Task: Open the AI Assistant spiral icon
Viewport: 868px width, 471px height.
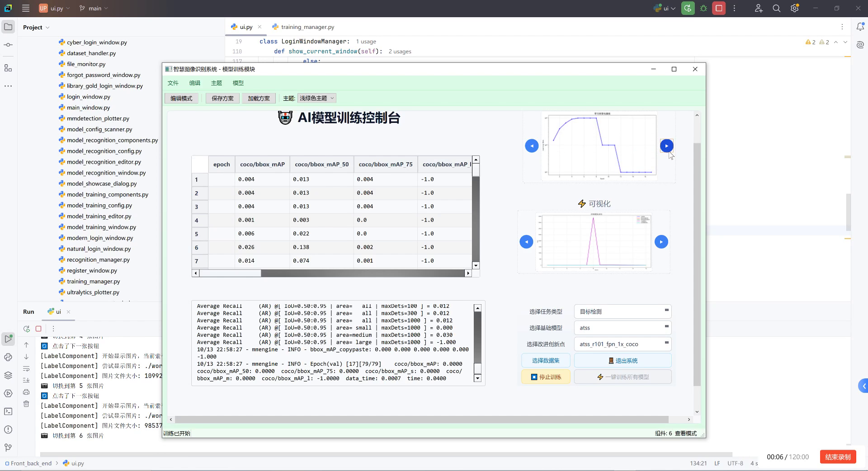Action: (860, 45)
